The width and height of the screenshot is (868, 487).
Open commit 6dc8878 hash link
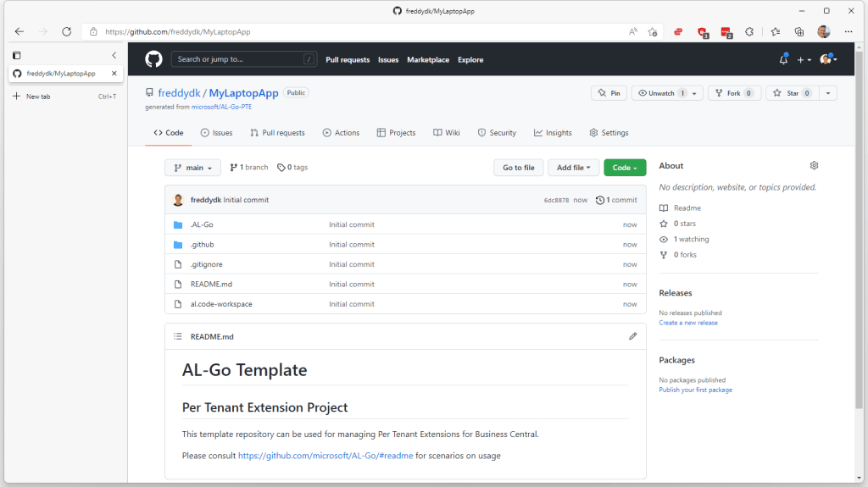[556, 201]
